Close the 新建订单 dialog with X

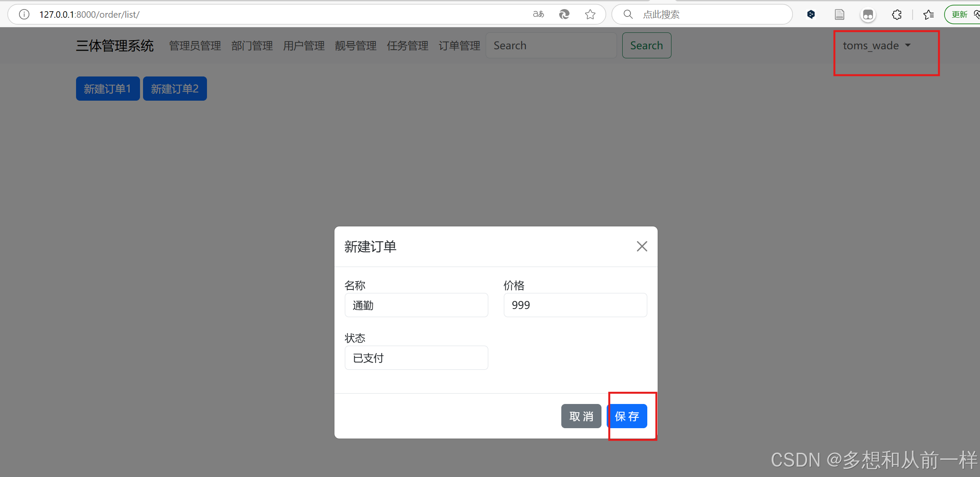[x=642, y=246]
